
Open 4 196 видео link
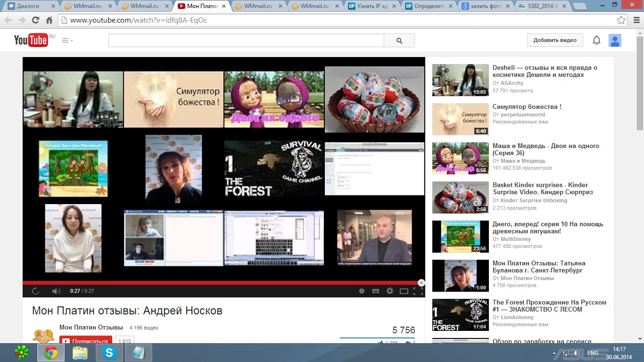[144, 328]
